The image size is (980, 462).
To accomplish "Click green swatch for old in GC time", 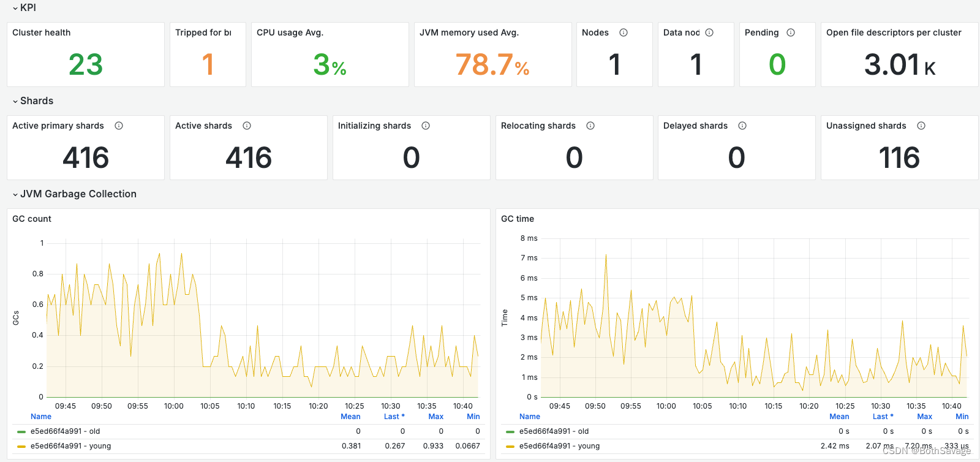I will coord(510,432).
